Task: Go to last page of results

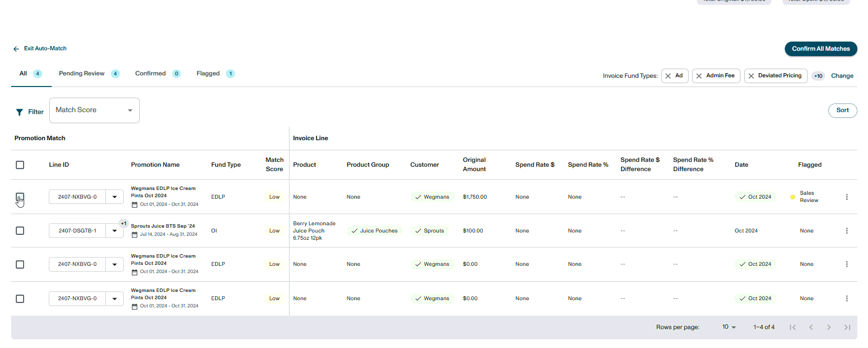Action: click(847, 327)
